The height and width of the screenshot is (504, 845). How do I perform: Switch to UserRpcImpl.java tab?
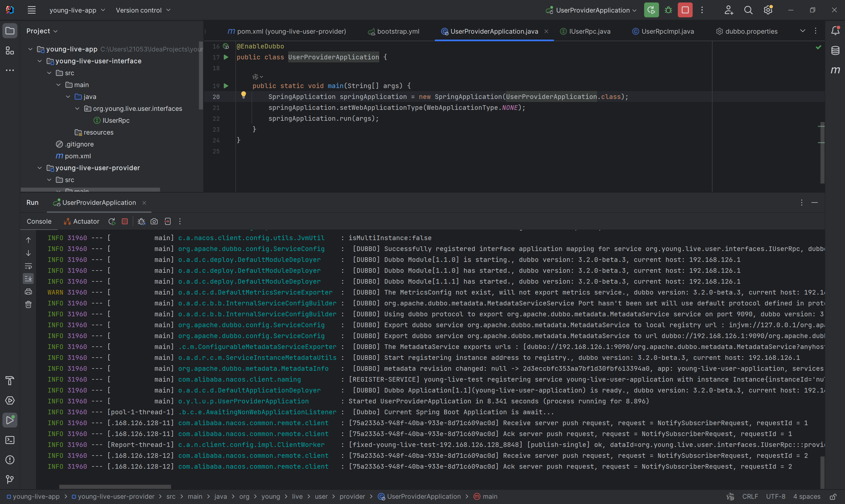(x=663, y=31)
